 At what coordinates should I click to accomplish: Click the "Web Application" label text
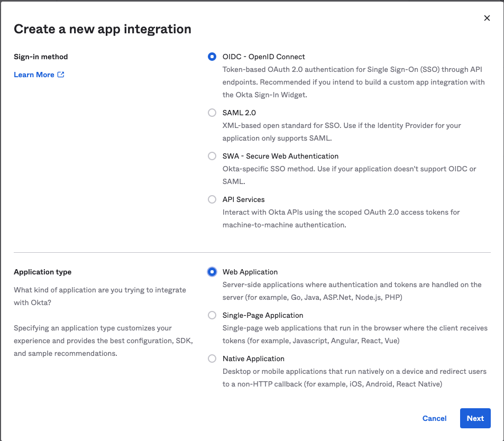250,272
